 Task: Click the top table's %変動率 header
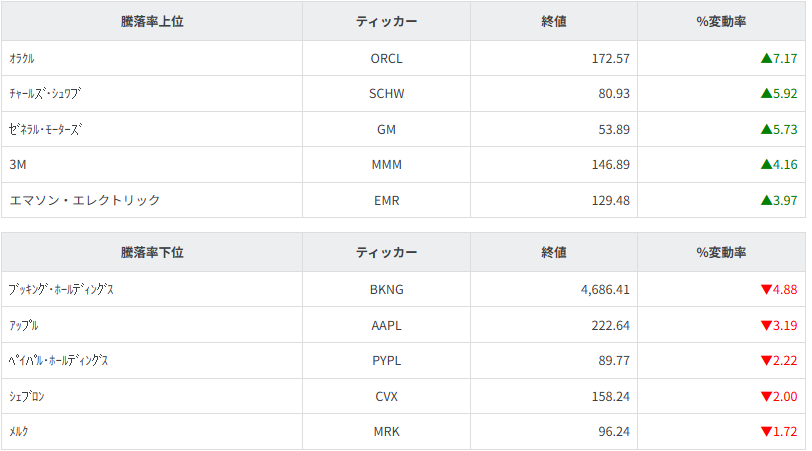[x=721, y=22]
